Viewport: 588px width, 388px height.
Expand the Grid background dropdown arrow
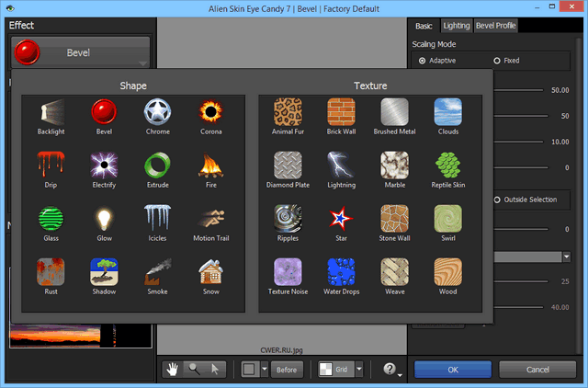pyautogui.click(x=359, y=369)
